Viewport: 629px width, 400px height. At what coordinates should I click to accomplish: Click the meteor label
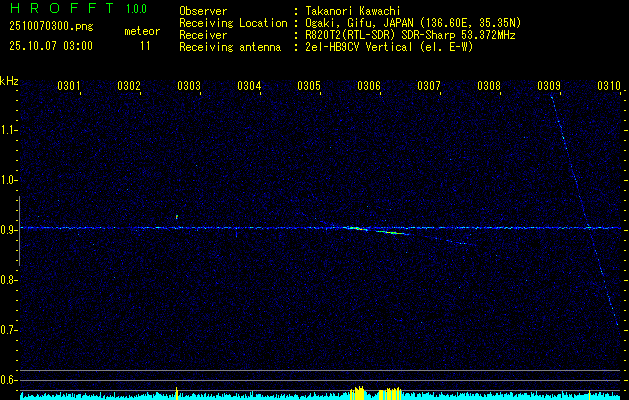click(x=142, y=31)
